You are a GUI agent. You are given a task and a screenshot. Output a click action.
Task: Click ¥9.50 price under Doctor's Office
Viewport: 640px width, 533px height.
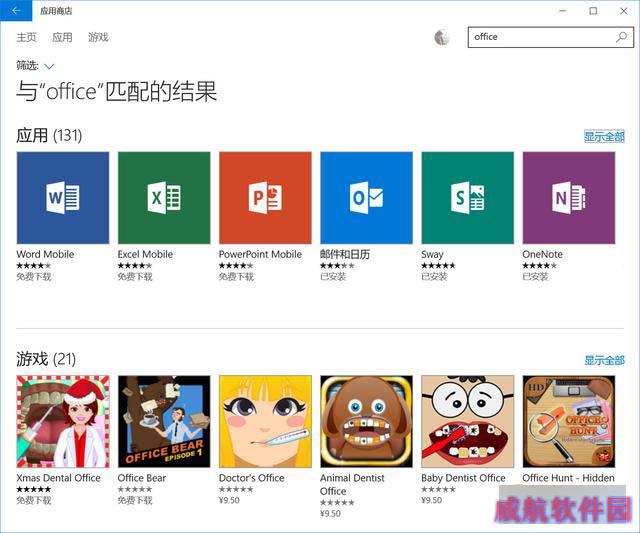(229, 500)
